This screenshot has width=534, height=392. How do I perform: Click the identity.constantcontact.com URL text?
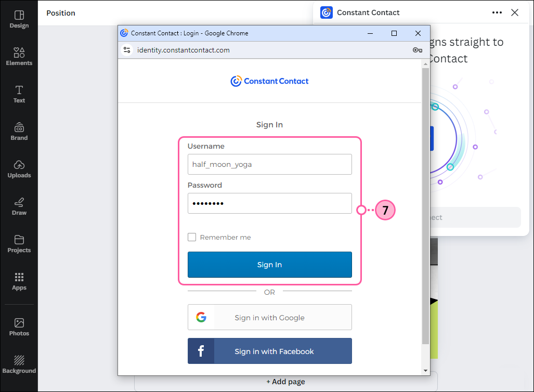[x=183, y=50]
